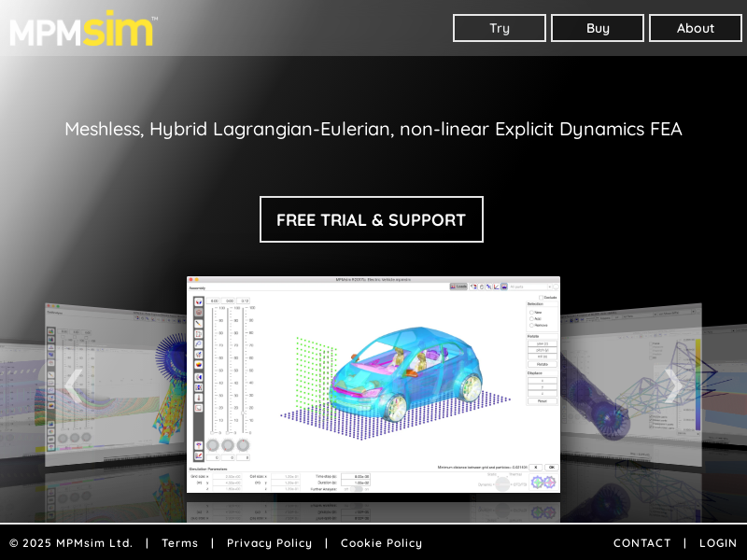This screenshot has height=560, width=747.
Task: Select the New radio button under Selection
Action: click(x=532, y=312)
